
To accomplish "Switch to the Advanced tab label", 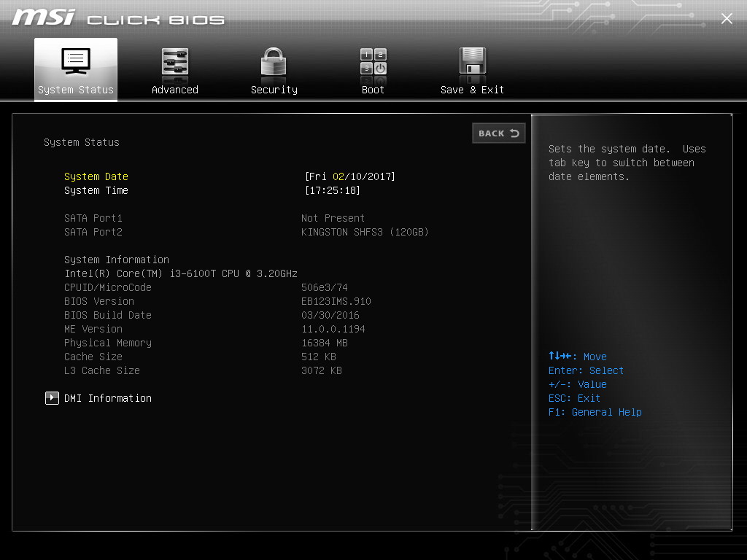I will click(x=175, y=90).
